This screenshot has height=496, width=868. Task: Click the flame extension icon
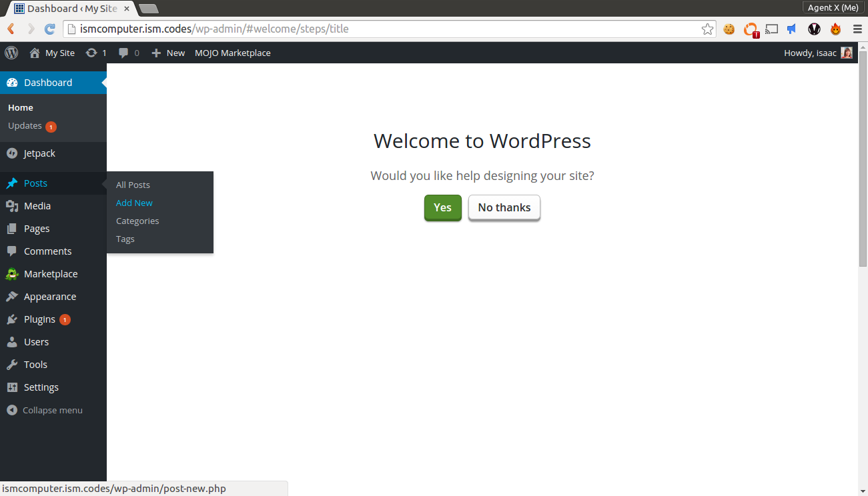pos(836,29)
